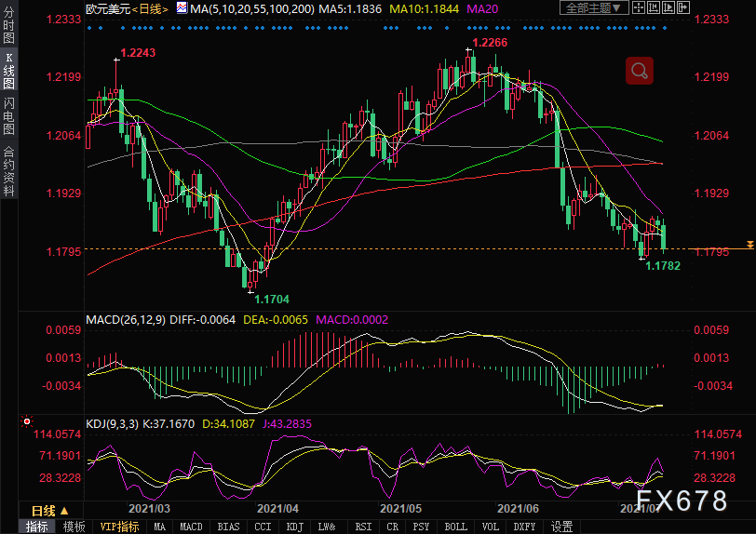756x534 pixels.
Task: Click the chart range-start icon beside the crosshair
Action: pyautogui.click(x=654, y=7)
